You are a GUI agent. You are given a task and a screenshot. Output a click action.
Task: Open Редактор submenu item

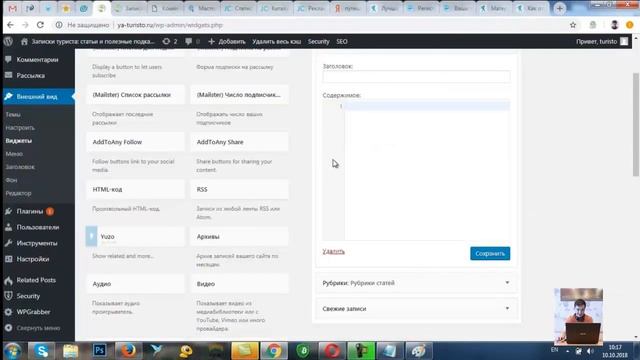[18, 193]
